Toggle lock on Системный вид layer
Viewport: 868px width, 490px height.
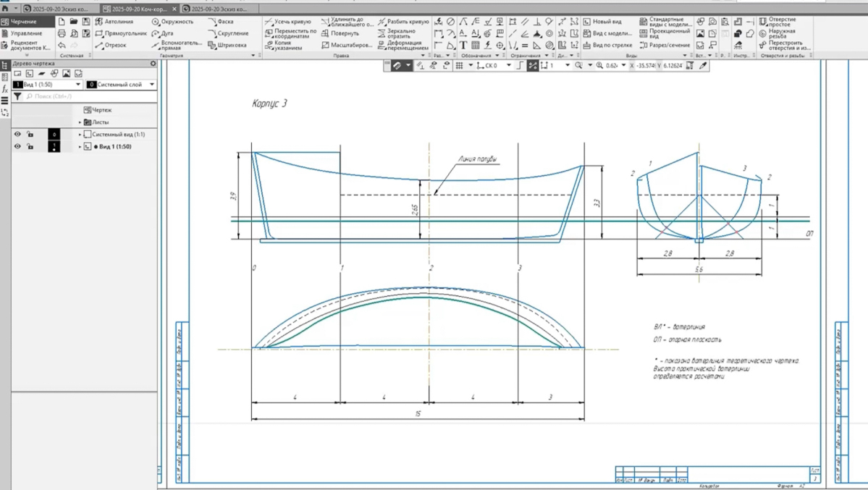(30, 135)
